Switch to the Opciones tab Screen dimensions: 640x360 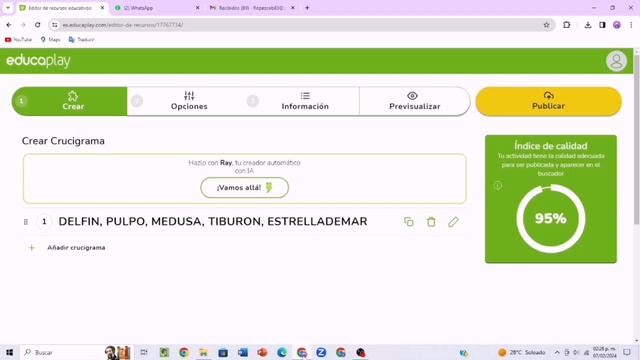pos(189,101)
